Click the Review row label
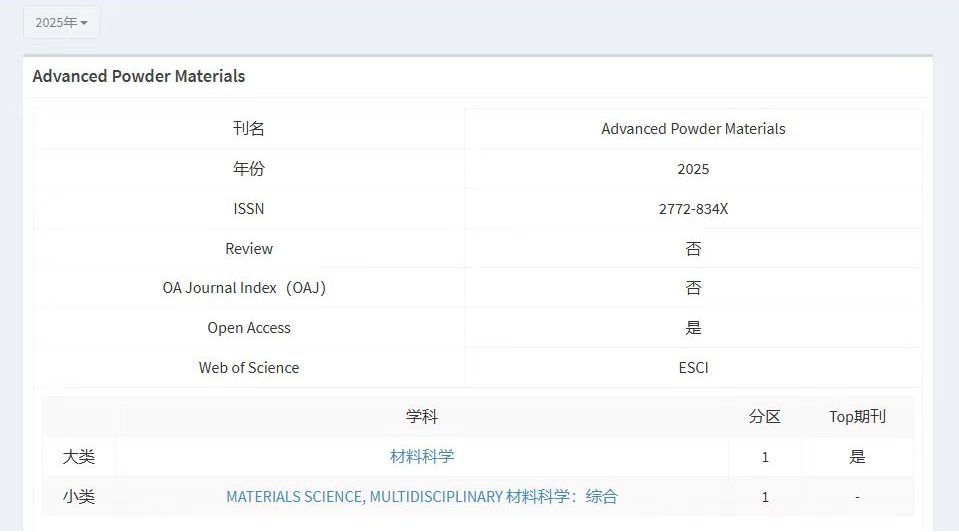Screen dimensions: 959x532 click(x=249, y=249)
